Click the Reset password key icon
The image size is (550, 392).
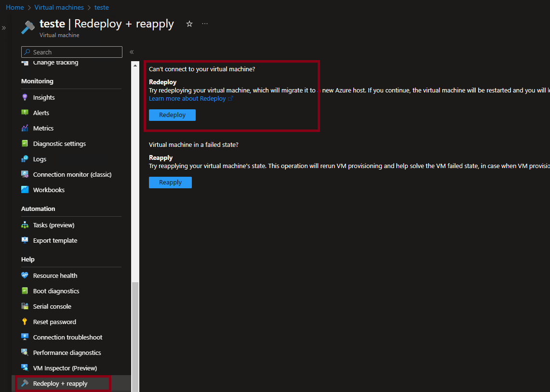coord(25,322)
